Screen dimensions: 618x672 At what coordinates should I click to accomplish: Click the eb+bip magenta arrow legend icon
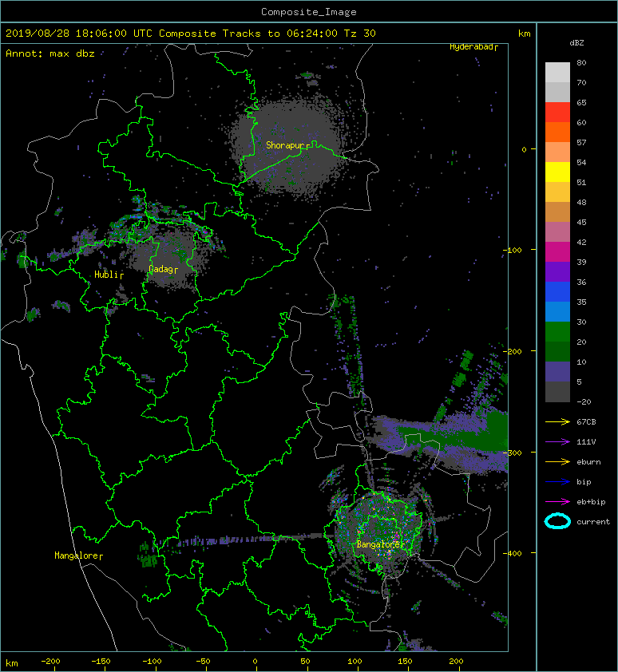(x=557, y=502)
